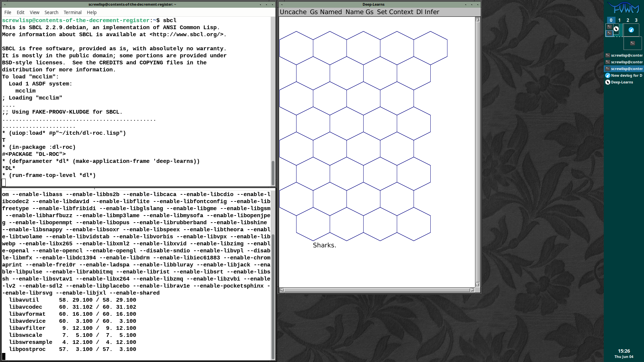Select the Deep-Learns mini-window with cursor icon in pager

pos(616,29)
